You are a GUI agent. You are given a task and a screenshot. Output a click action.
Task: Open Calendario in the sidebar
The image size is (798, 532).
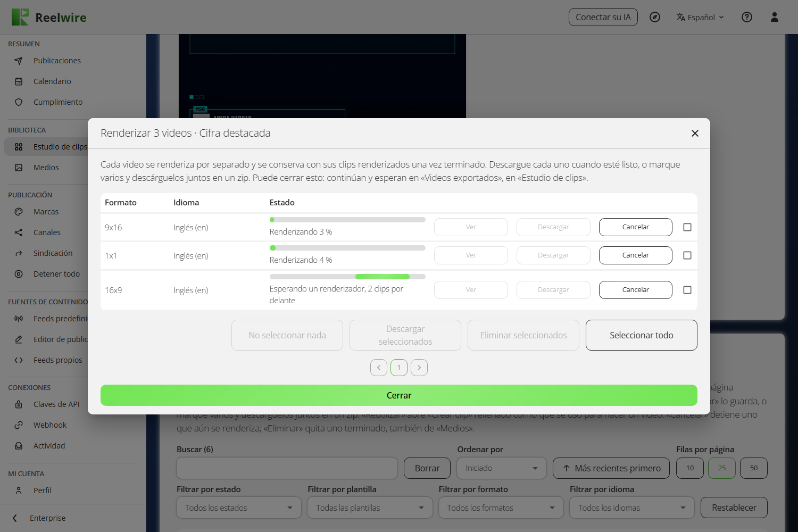[x=52, y=81]
